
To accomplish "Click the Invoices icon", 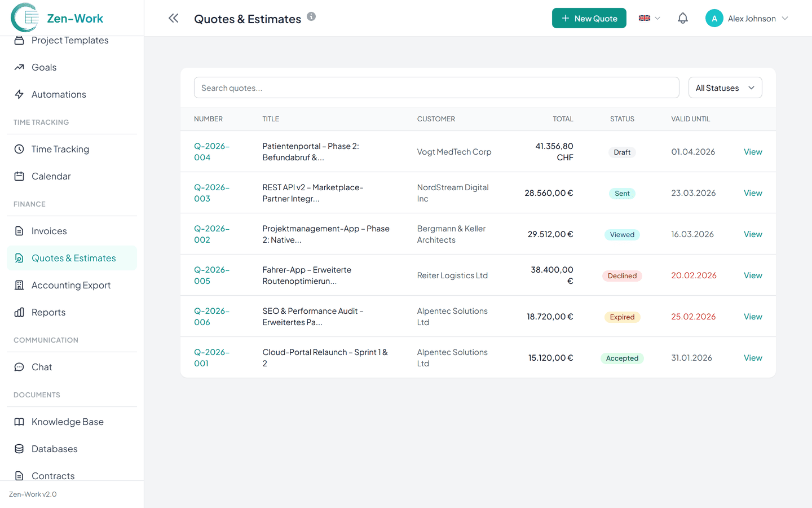I will (x=20, y=231).
